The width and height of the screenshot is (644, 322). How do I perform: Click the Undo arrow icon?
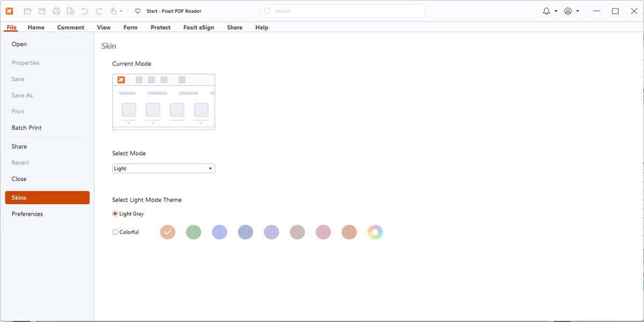(85, 11)
